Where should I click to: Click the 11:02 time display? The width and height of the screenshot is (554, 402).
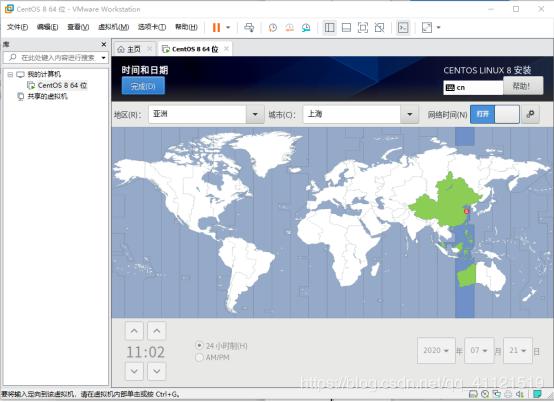tap(146, 352)
